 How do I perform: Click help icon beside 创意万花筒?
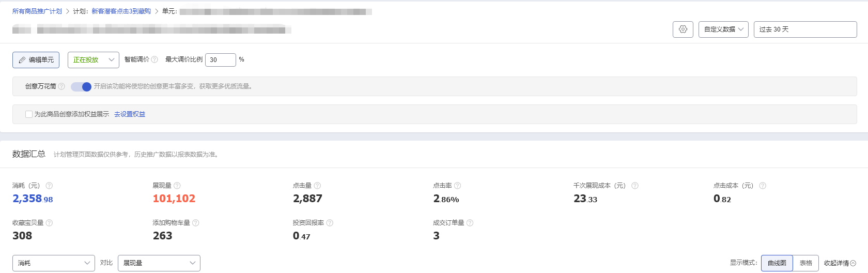[61, 87]
